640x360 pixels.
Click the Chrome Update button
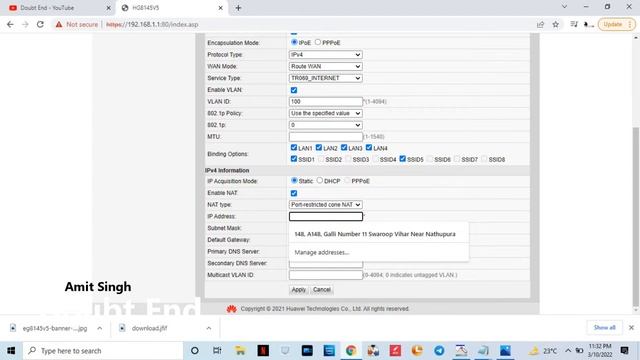(x=616, y=24)
